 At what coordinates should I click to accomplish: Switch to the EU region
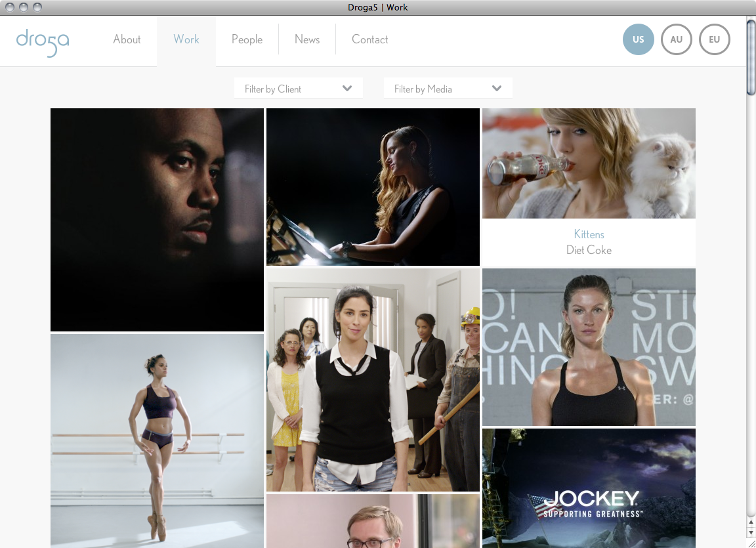point(714,39)
